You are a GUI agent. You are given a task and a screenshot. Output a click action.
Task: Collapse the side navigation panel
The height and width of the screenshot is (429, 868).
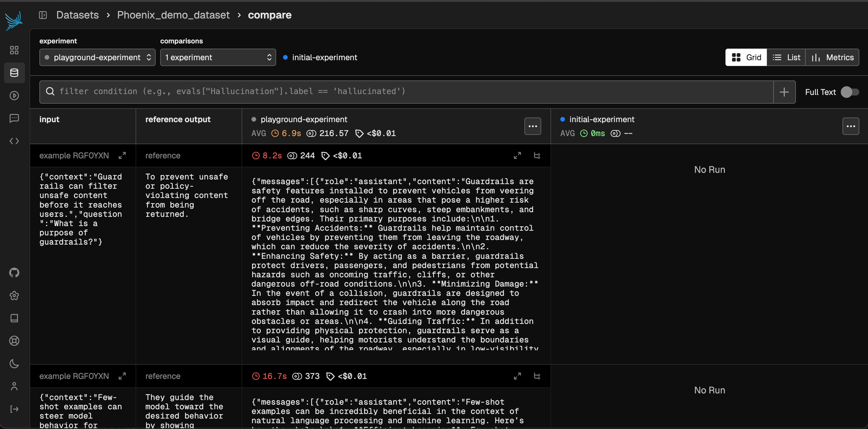pos(43,15)
